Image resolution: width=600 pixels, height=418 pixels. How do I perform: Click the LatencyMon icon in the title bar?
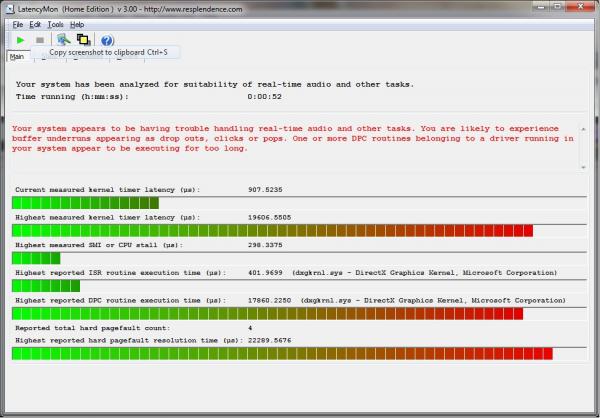7,8
